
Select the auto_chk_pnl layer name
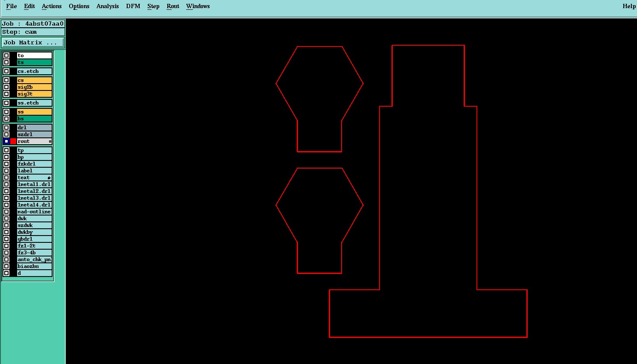click(34, 259)
